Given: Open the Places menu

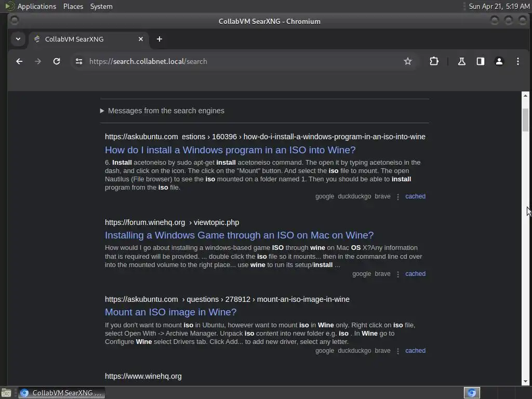Looking at the screenshot, I should point(73,6).
